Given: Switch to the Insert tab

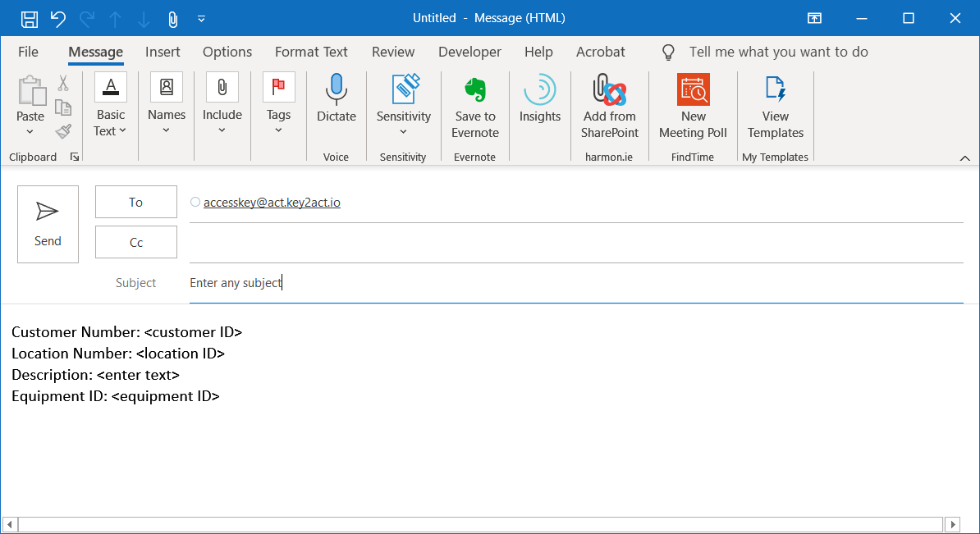Looking at the screenshot, I should click(163, 52).
